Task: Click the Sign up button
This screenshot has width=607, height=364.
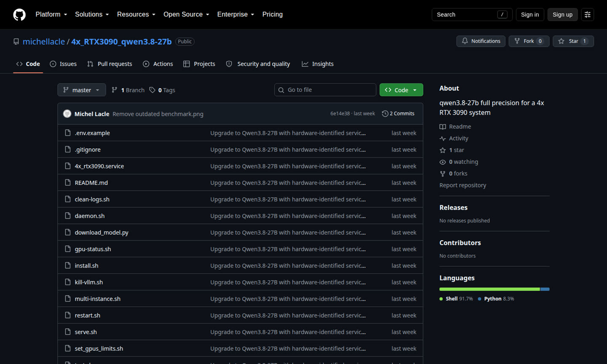Action: click(x=562, y=15)
